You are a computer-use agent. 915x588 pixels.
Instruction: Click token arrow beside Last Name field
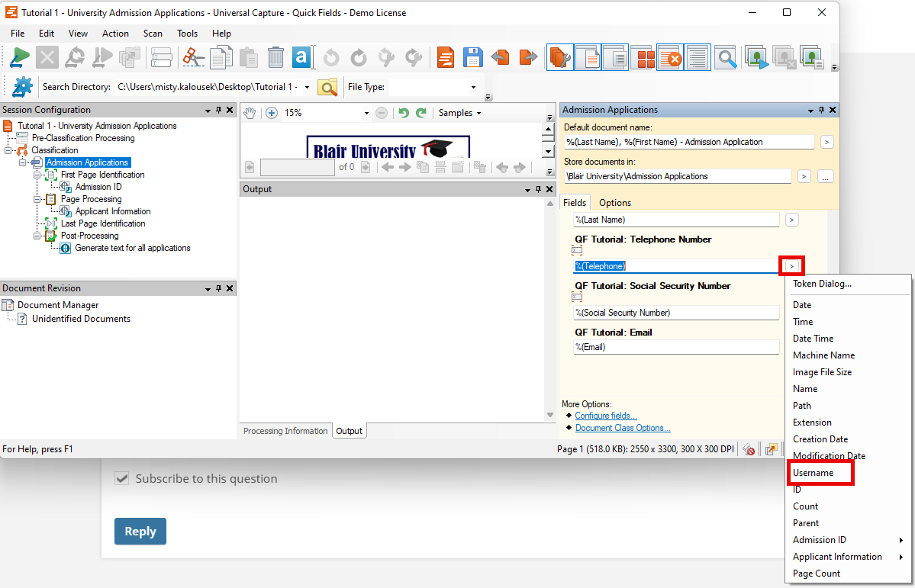(x=792, y=220)
